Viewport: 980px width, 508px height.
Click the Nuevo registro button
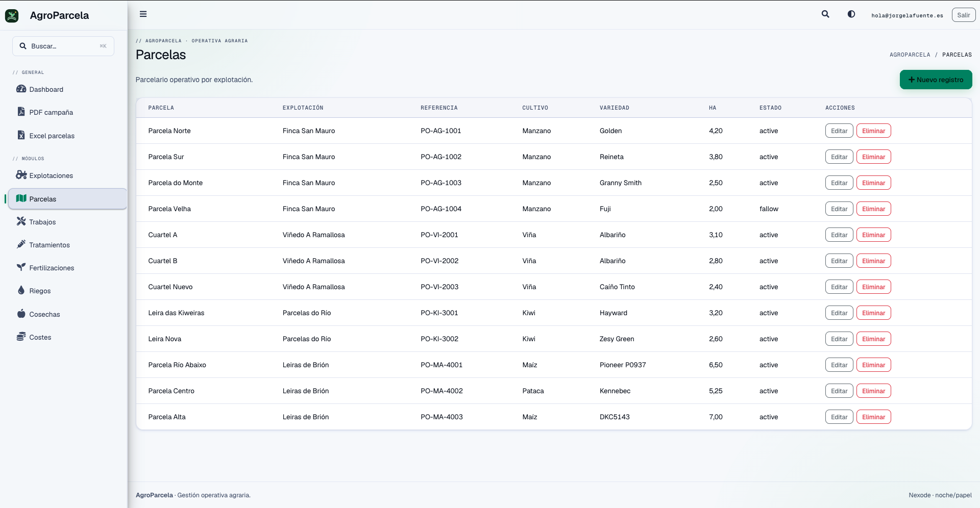(x=936, y=80)
